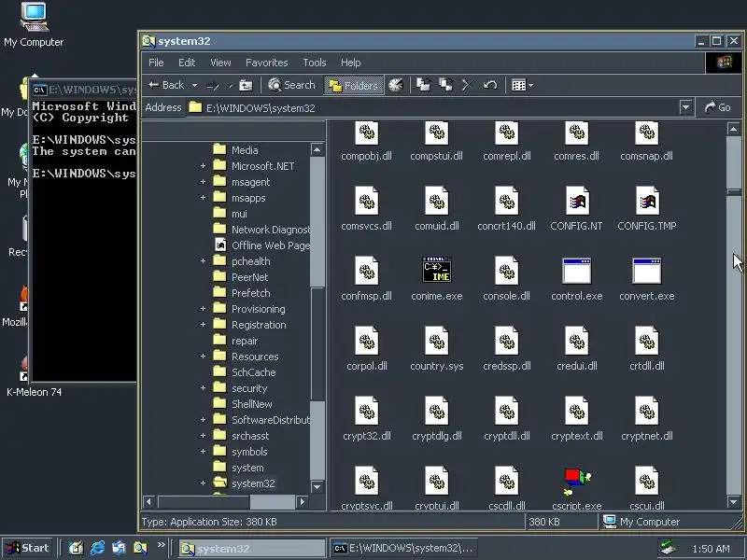This screenshot has height=560, width=747.
Task: Select the cryptnet.dll file icon
Action: [646, 411]
